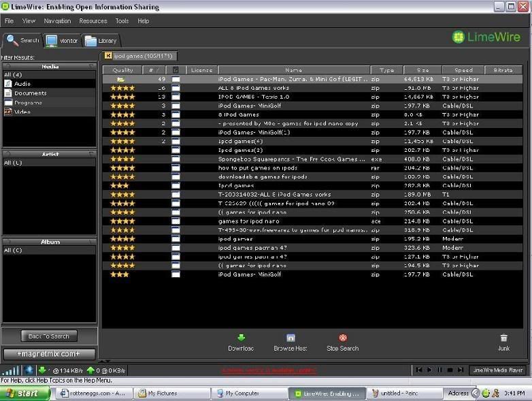Skip to the previous track in the media player

click(x=419, y=370)
